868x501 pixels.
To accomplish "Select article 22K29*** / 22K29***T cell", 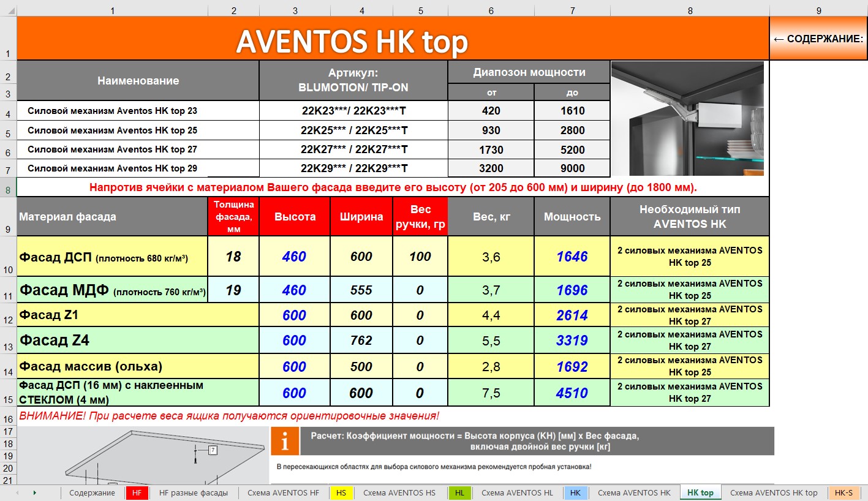I will click(353, 168).
